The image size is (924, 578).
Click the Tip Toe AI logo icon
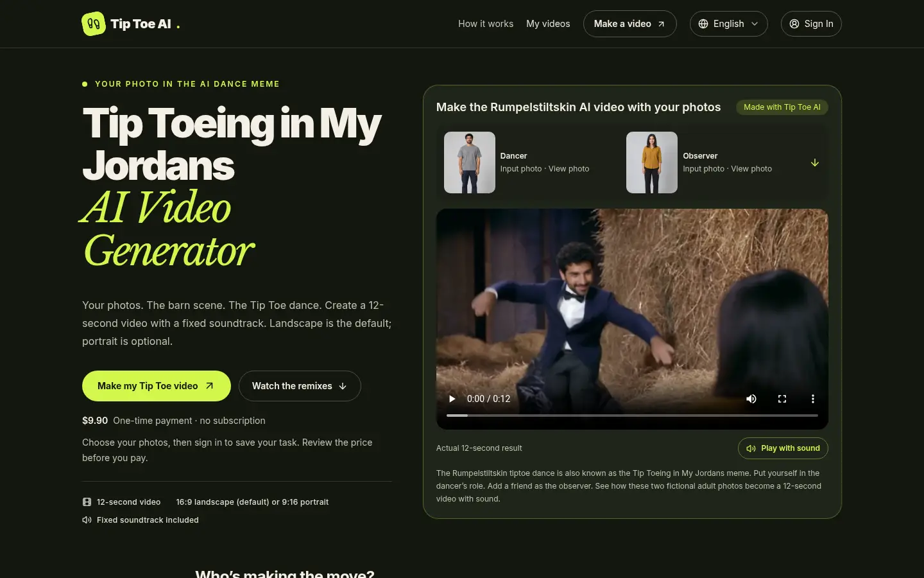click(x=94, y=24)
